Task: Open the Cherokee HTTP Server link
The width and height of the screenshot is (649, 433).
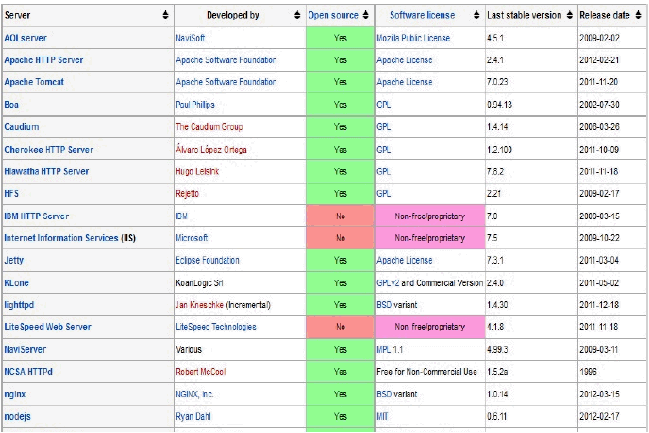Action: [48, 149]
